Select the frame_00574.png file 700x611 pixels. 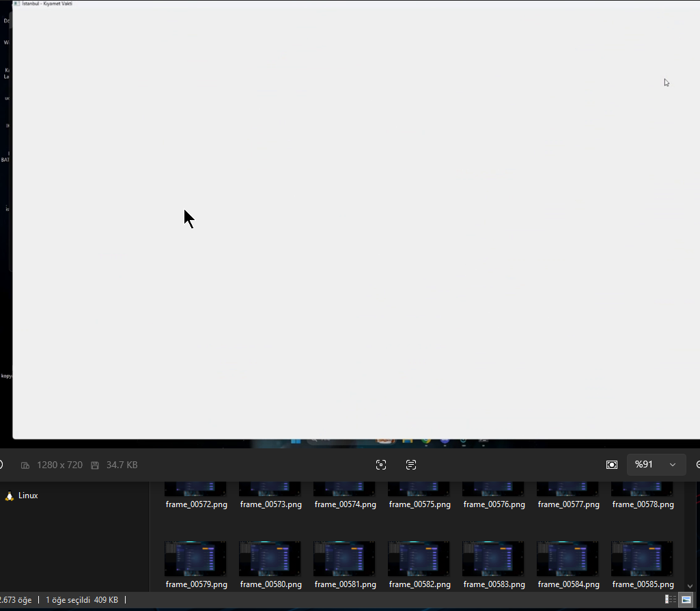pyautogui.click(x=345, y=495)
